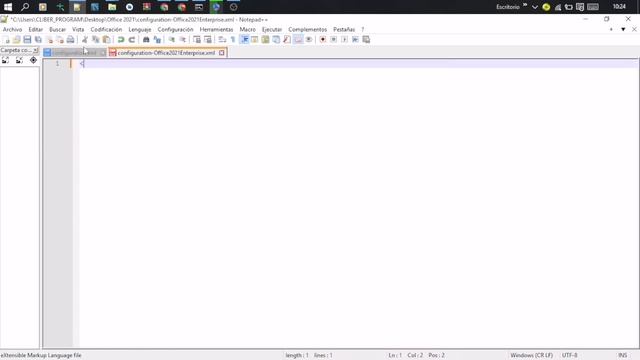Open the Archivo menu
Screen dimensions: 640x360
coord(12,29)
